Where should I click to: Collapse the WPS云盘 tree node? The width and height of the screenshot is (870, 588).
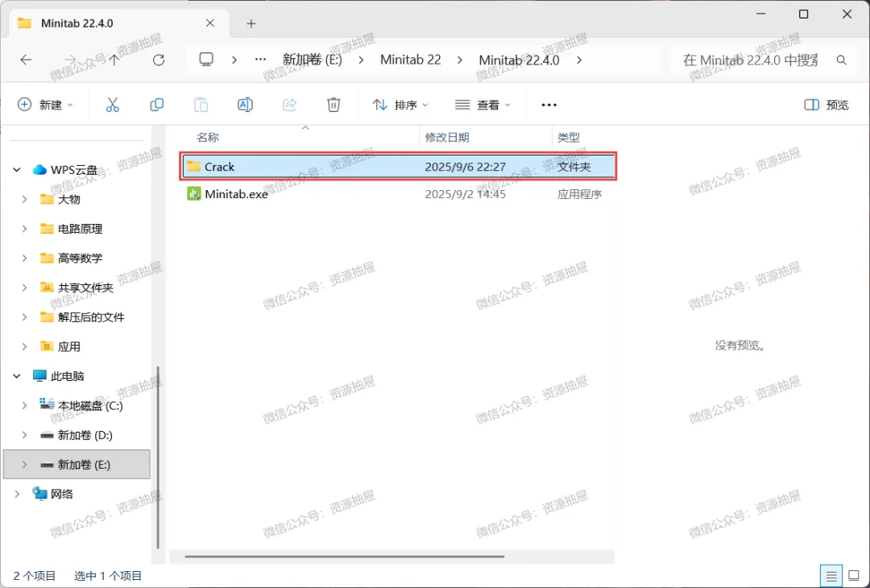(17, 170)
